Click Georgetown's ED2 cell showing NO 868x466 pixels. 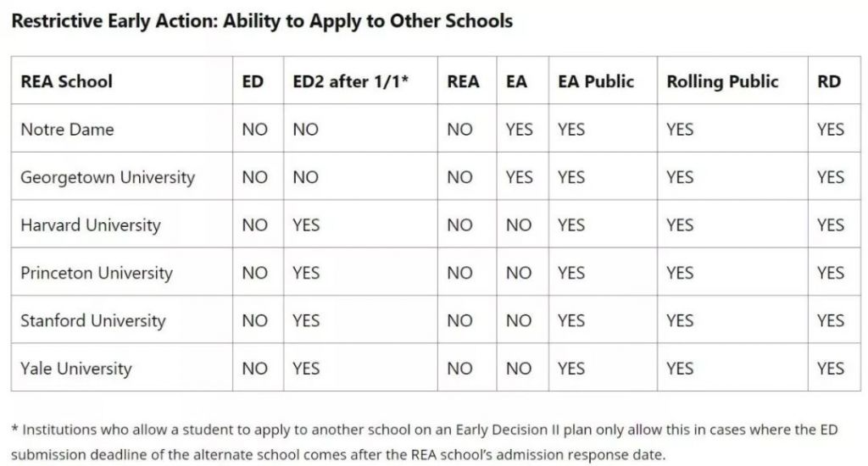point(305,177)
